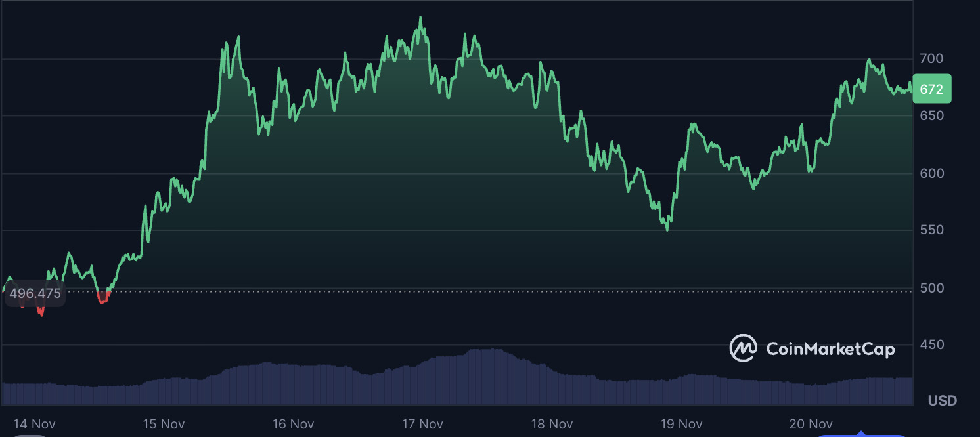The width and height of the screenshot is (980, 437).
Task: Click the 16 Nov axis label
Action: [x=292, y=424]
